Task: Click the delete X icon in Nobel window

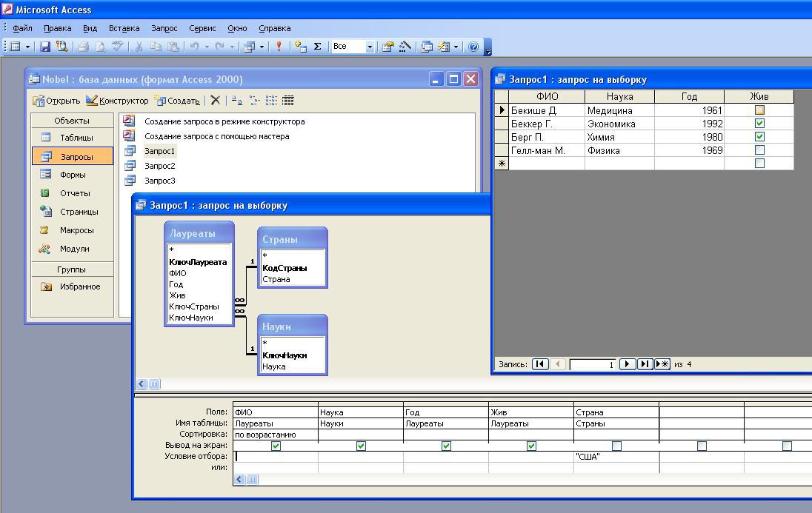Action: click(215, 101)
